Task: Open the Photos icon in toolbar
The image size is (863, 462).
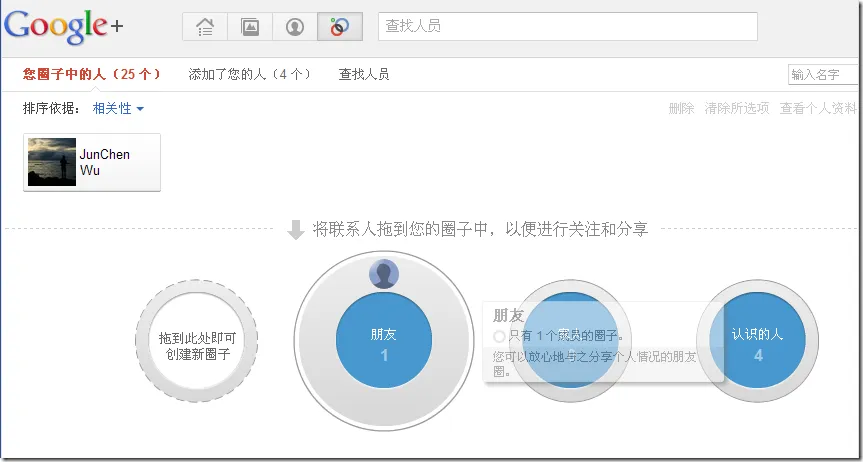Action: [x=250, y=26]
